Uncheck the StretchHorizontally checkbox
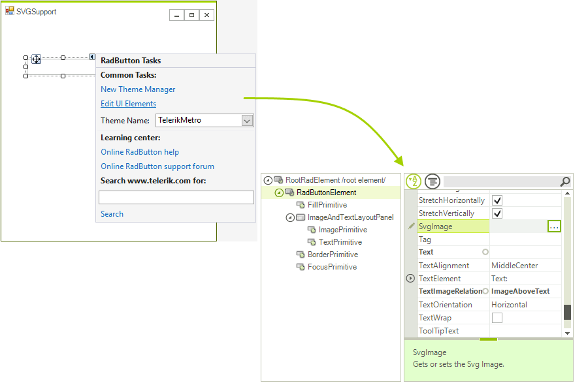The image size is (588, 387). click(497, 200)
